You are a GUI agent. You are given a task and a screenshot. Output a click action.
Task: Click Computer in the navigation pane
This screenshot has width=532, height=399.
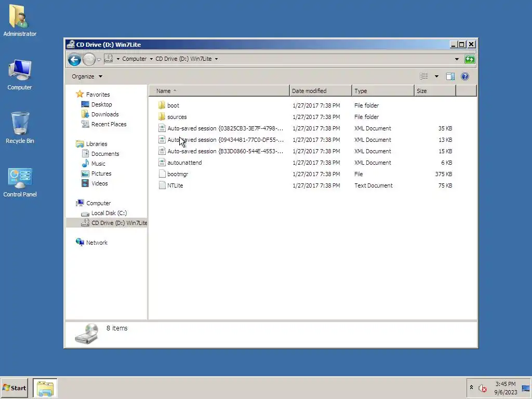pyautogui.click(x=98, y=203)
